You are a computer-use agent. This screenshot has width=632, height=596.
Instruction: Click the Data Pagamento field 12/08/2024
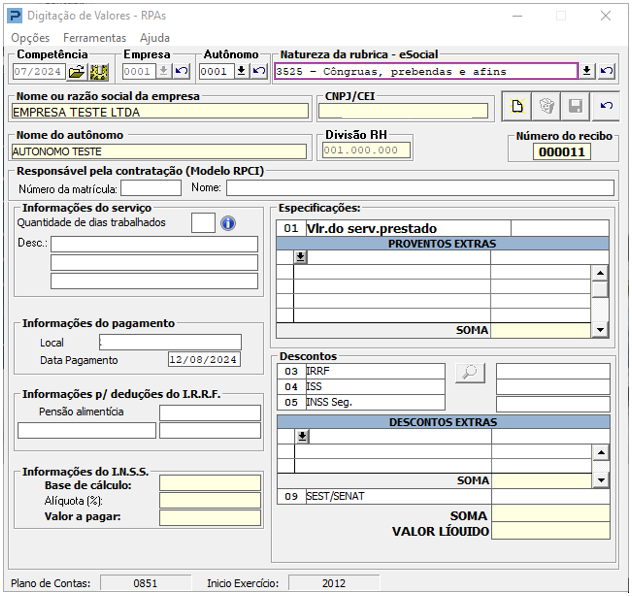tap(204, 359)
